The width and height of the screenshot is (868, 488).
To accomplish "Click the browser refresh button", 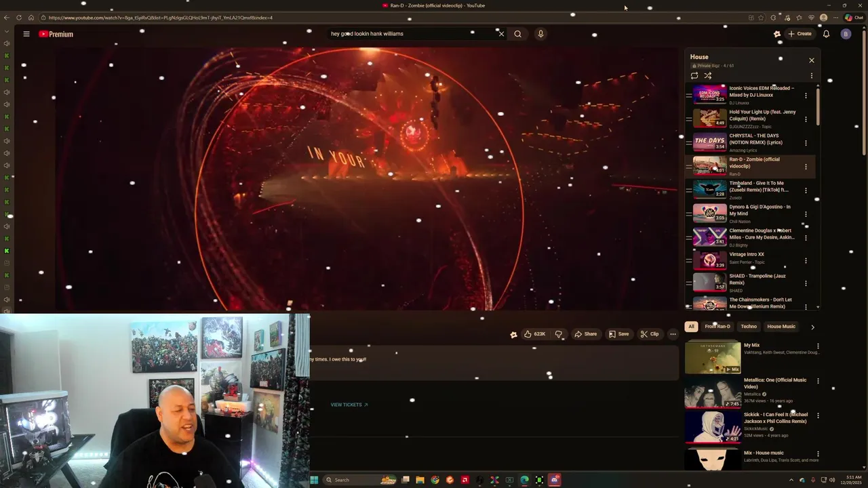I will pos(18,18).
